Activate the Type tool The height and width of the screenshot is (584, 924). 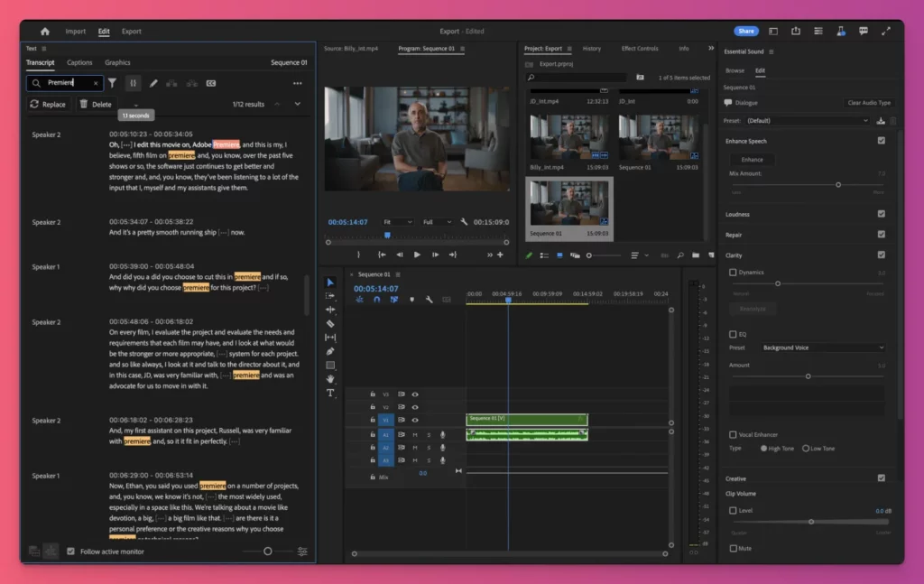[x=330, y=393]
